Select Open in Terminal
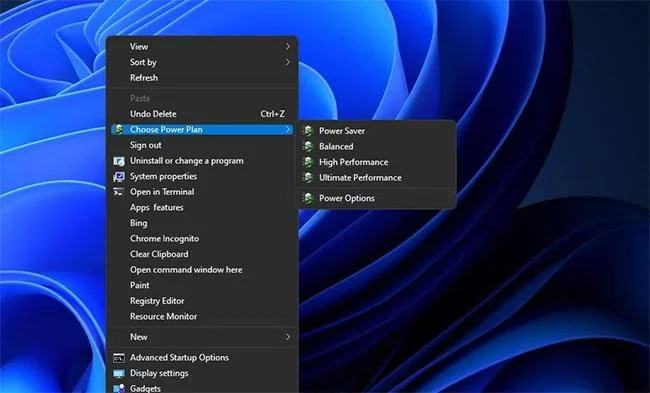 [x=202, y=192]
